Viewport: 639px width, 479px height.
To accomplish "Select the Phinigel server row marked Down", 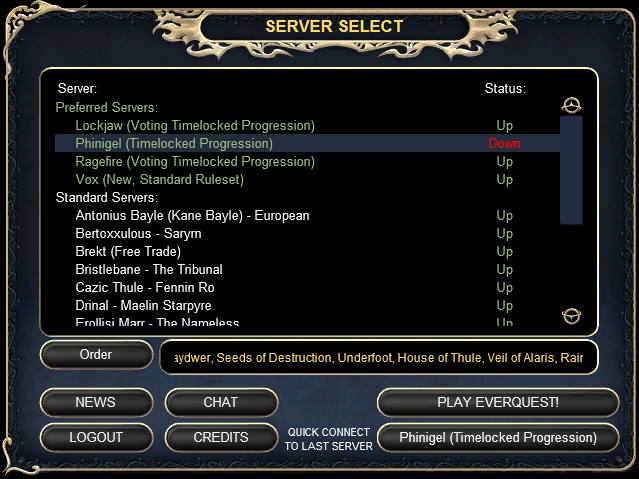I will [307, 143].
